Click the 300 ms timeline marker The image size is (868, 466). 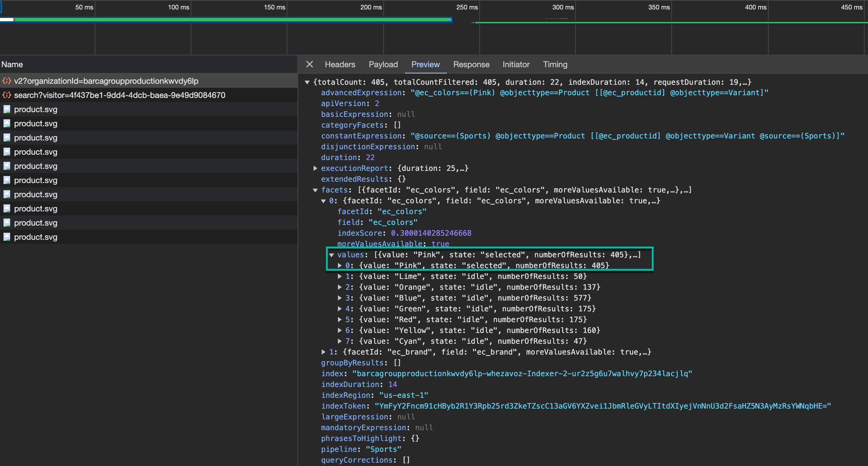pyautogui.click(x=563, y=7)
